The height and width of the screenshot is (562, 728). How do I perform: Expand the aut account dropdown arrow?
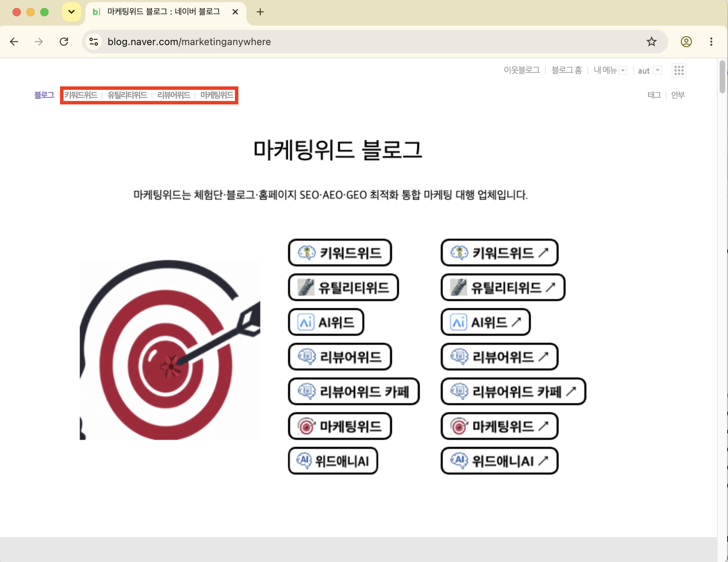tap(658, 70)
